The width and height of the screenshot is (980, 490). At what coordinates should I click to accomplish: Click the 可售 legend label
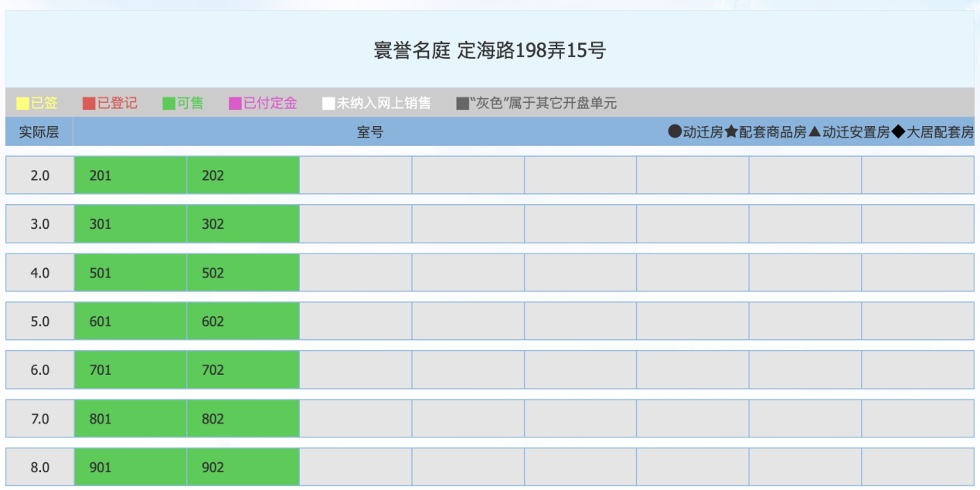pos(190,104)
